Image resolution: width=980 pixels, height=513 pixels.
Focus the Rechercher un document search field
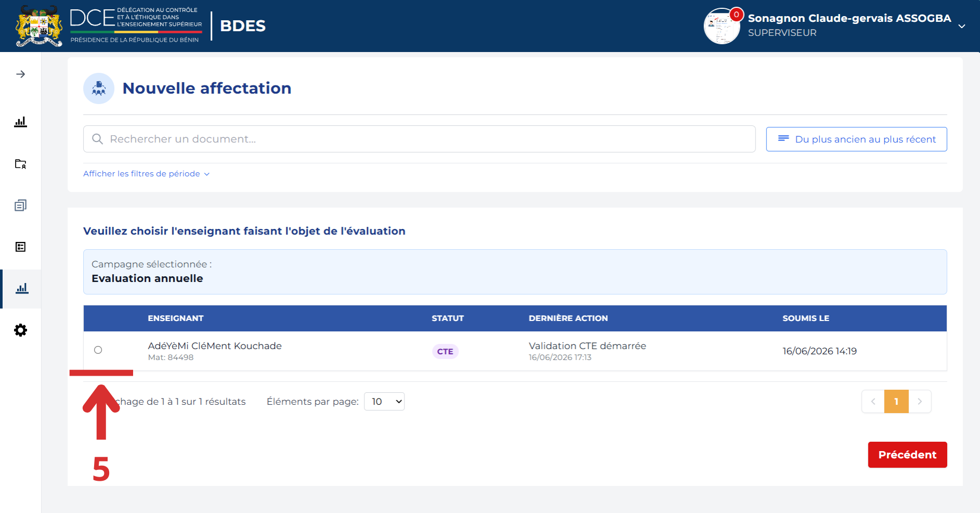pyautogui.click(x=419, y=139)
